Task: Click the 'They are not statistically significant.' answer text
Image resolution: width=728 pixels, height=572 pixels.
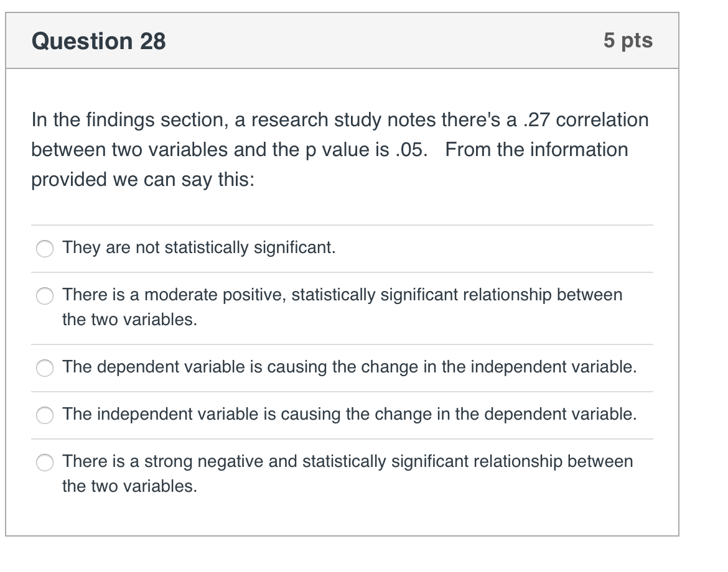Action: pyautogui.click(x=199, y=248)
